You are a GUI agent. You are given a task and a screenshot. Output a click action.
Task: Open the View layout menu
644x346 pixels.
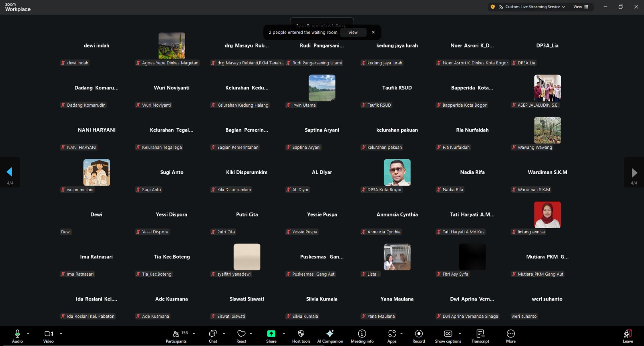580,7
